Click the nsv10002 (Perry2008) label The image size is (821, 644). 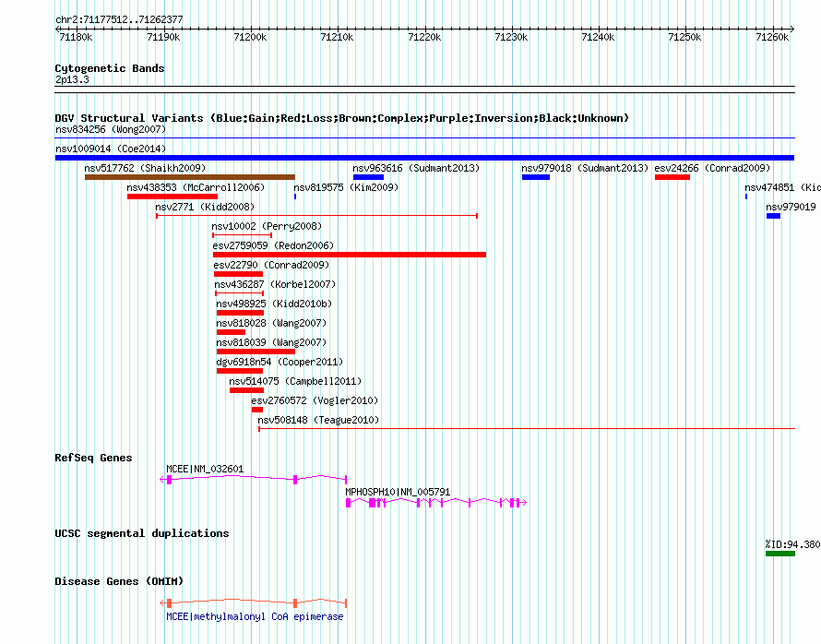point(267,226)
